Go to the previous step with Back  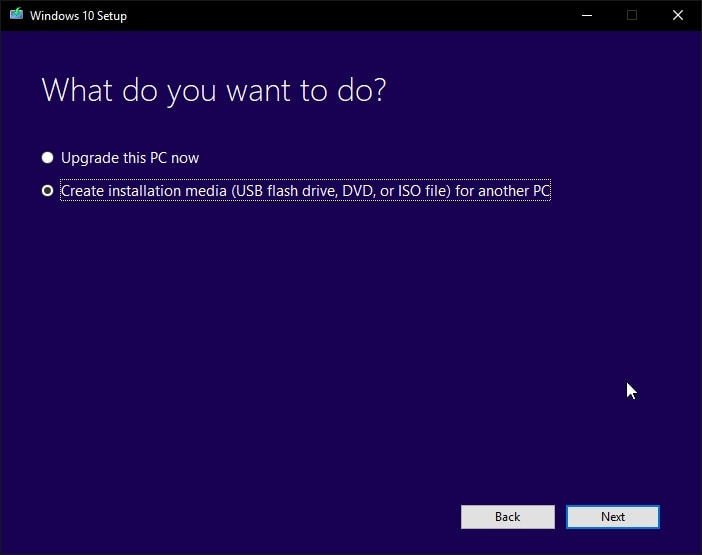pos(507,517)
